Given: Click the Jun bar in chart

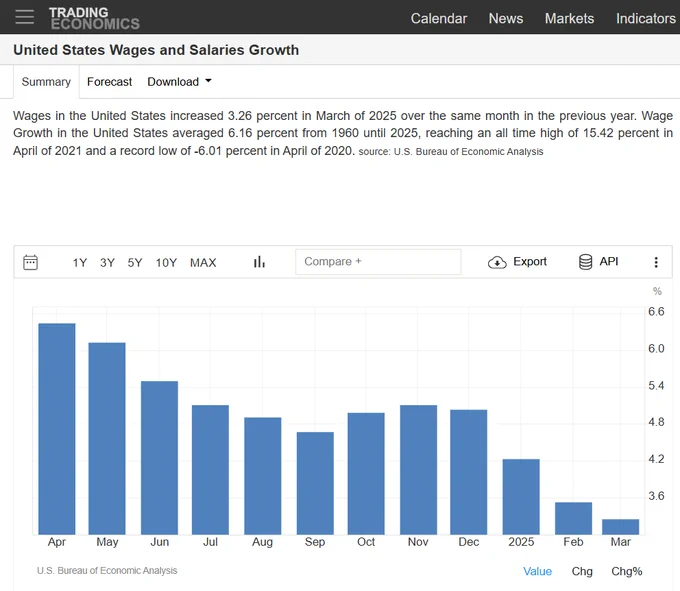Looking at the screenshot, I should click(x=159, y=458).
